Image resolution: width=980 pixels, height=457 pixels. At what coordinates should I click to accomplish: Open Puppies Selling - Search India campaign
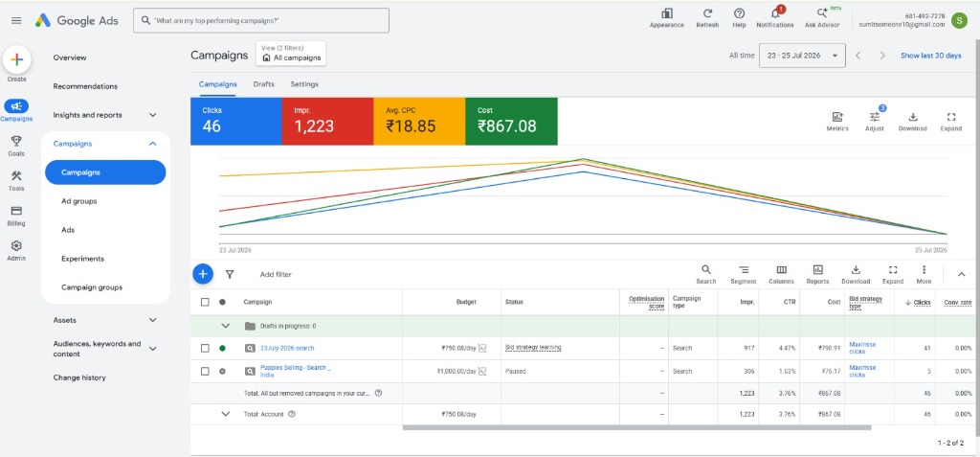coord(295,371)
